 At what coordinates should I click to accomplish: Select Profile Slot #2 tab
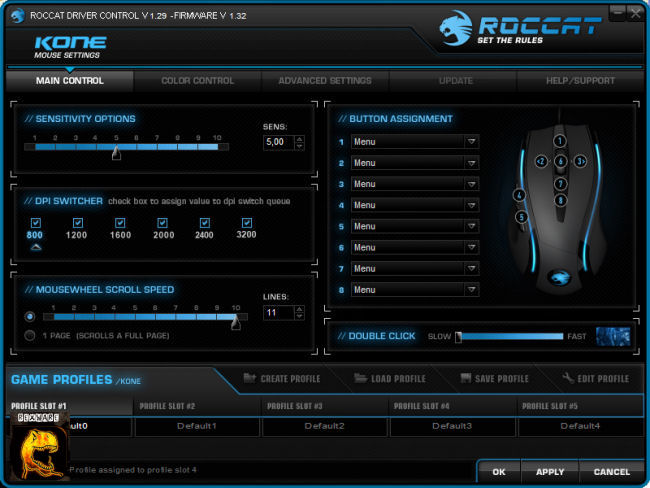pyautogui.click(x=197, y=406)
